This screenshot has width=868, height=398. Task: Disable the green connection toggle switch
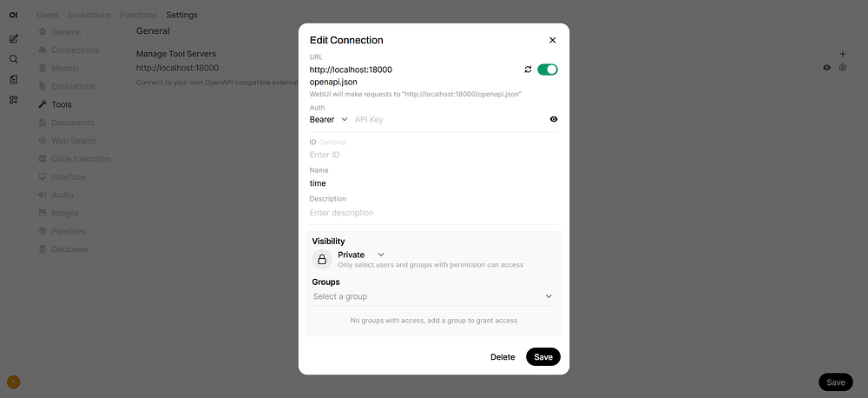pos(548,70)
